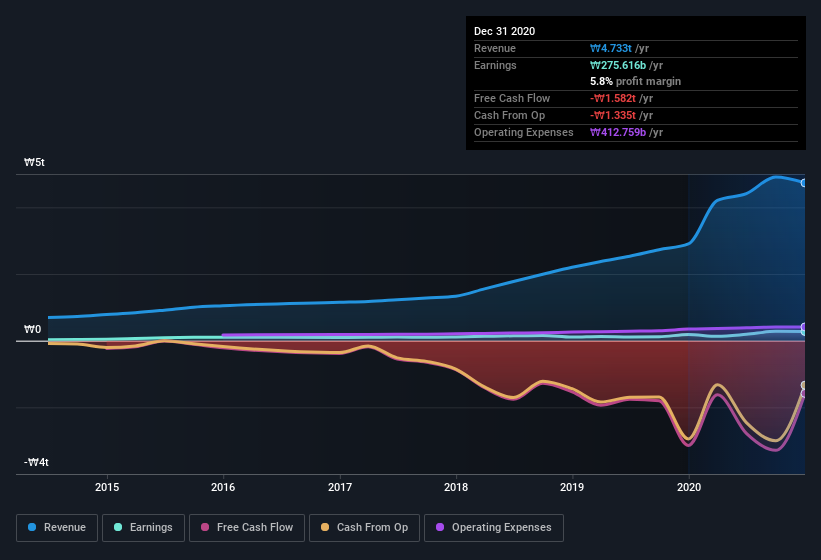
Task: Select the 2016 tick on the x-axis
Action: 223,487
